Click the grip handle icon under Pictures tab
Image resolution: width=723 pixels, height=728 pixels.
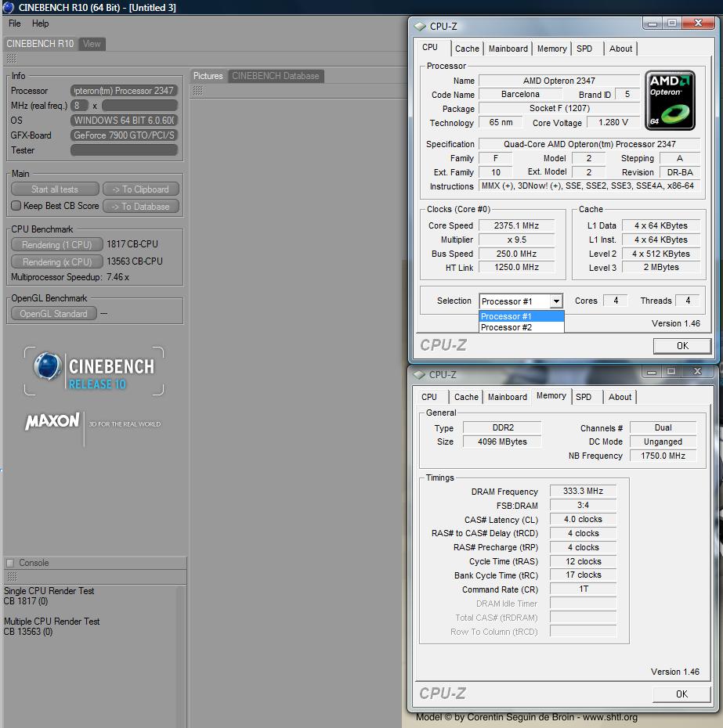[x=198, y=91]
